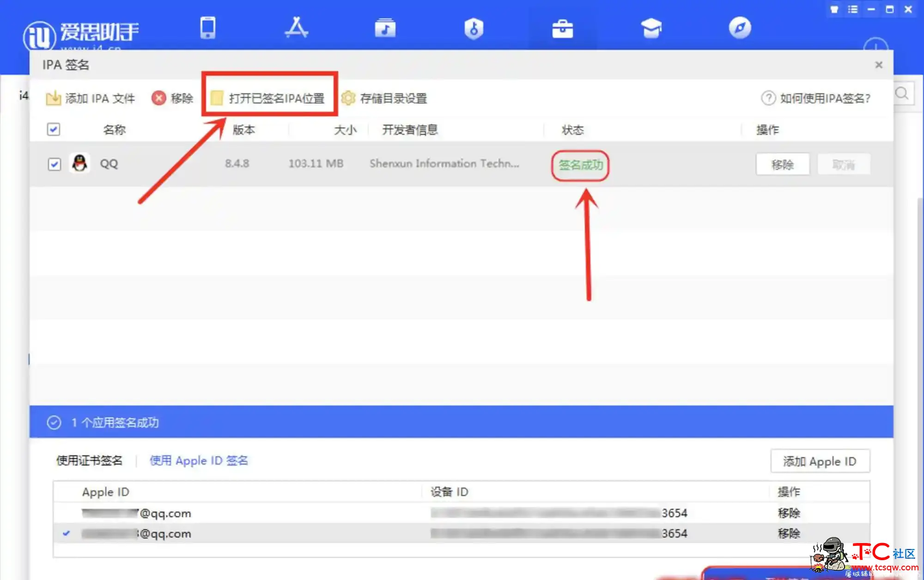This screenshot has height=580, width=924.
Task: Click version 8.4.8 cell
Action: [x=237, y=163]
